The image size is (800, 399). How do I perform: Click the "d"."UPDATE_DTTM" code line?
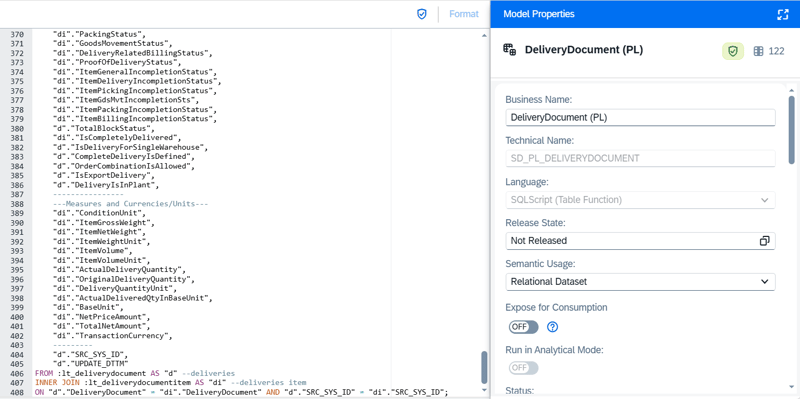tap(90, 363)
